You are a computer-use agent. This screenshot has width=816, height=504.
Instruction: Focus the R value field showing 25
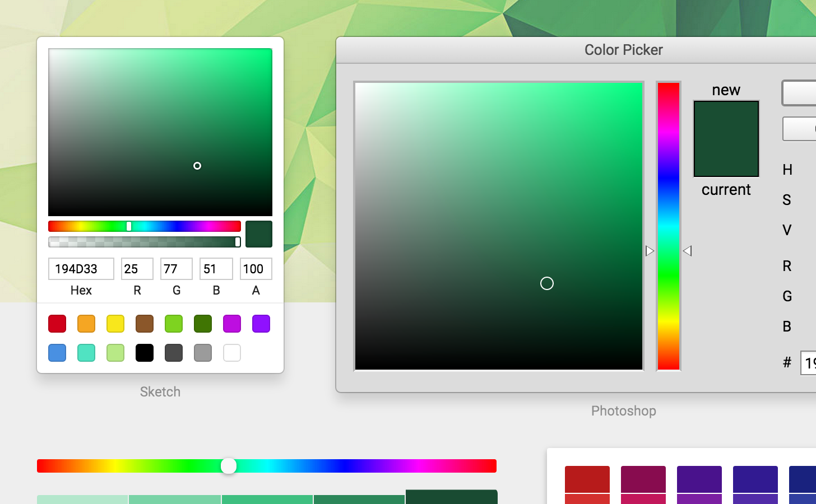click(137, 269)
